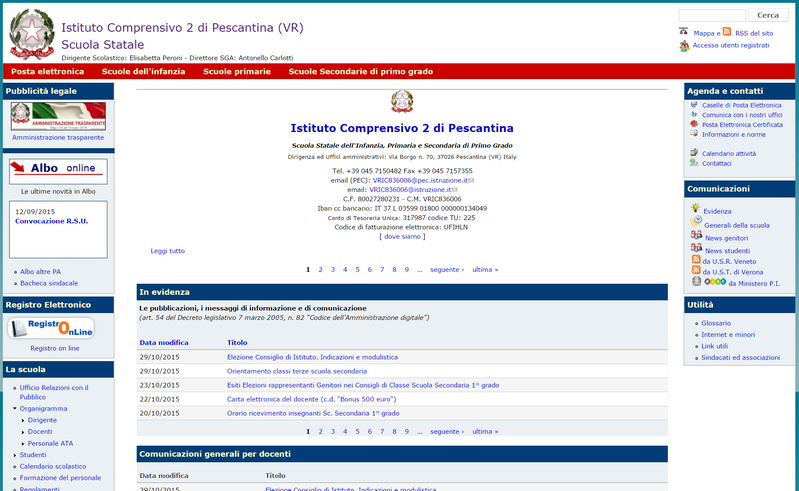
Task: Open the dove siamo link
Action: (x=402, y=237)
